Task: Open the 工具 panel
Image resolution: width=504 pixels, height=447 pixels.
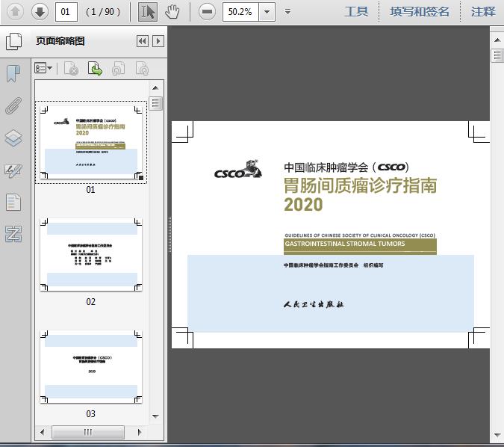Action: (356, 12)
